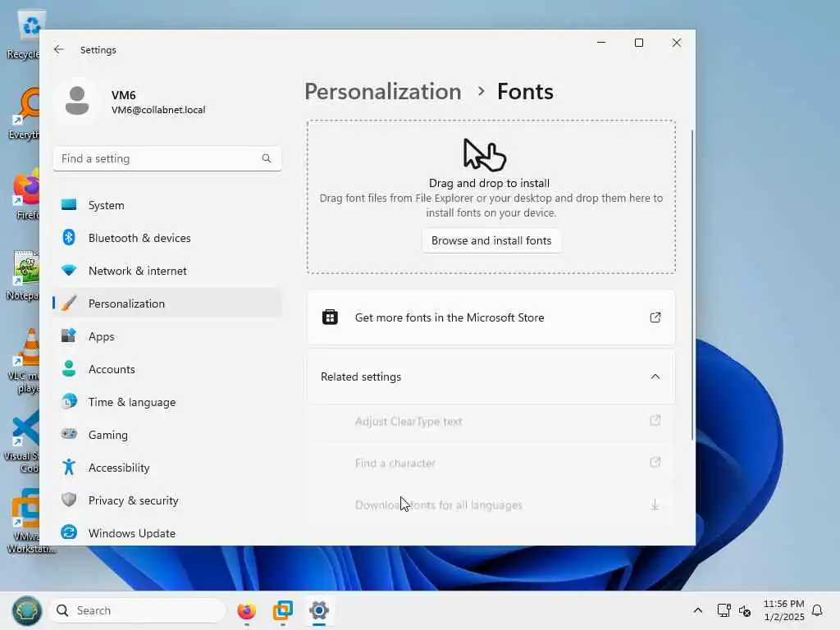This screenshot has width=840, height=630.
Task: Click the network display tray icon
Action: pos(724,610)
